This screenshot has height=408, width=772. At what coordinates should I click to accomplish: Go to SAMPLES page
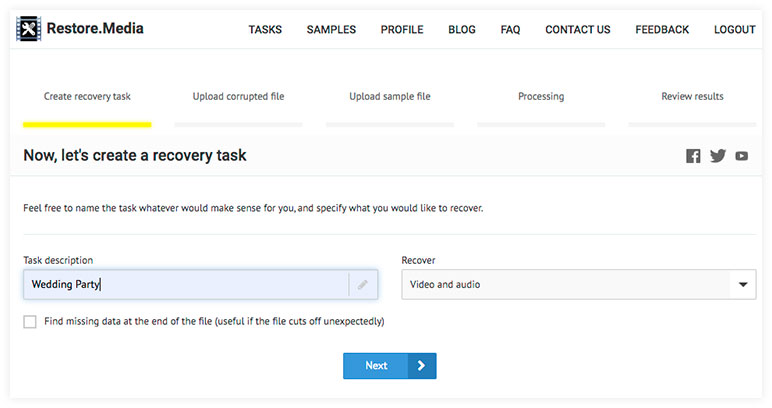pyautogui.click(x=331, y=30)
